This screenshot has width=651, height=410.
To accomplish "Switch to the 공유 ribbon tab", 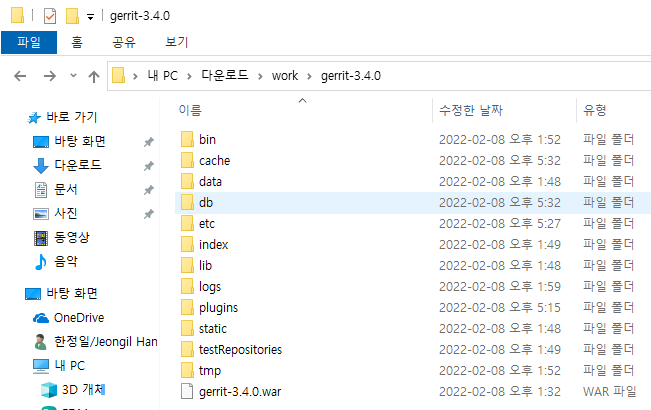I will 124,42.
